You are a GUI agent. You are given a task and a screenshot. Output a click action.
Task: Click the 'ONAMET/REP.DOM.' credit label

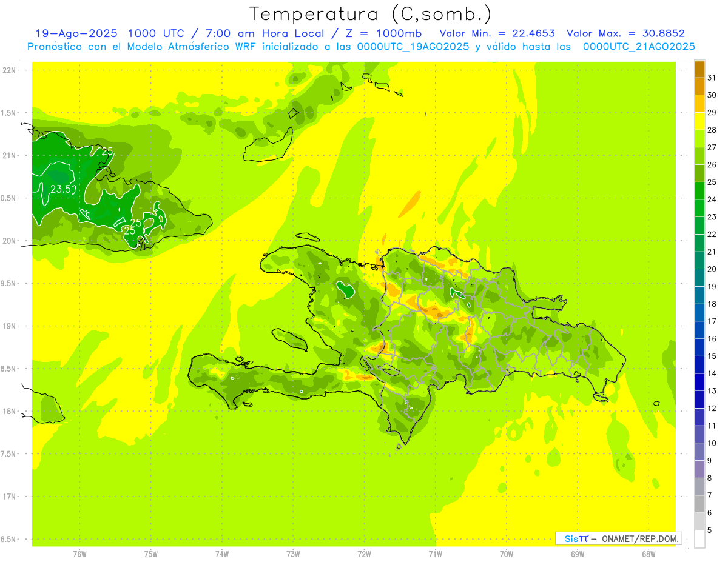tap(640, 538)
